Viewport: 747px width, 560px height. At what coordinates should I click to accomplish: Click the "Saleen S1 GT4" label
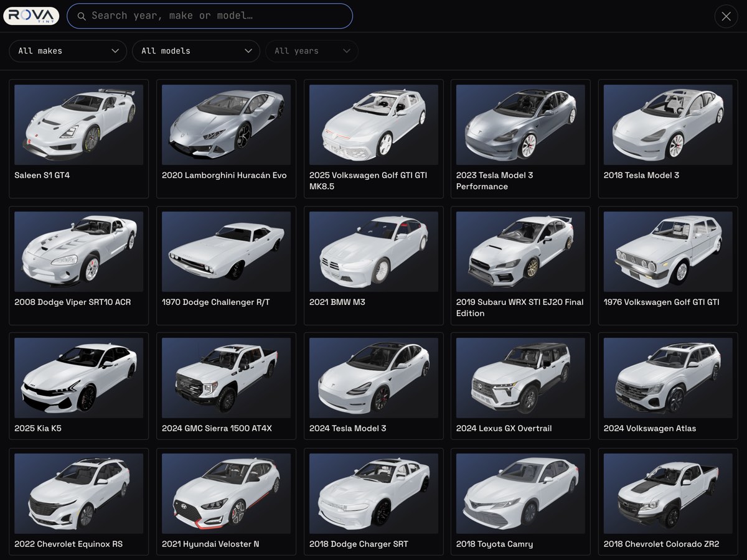pyautogui.click(x=42, y=175)
